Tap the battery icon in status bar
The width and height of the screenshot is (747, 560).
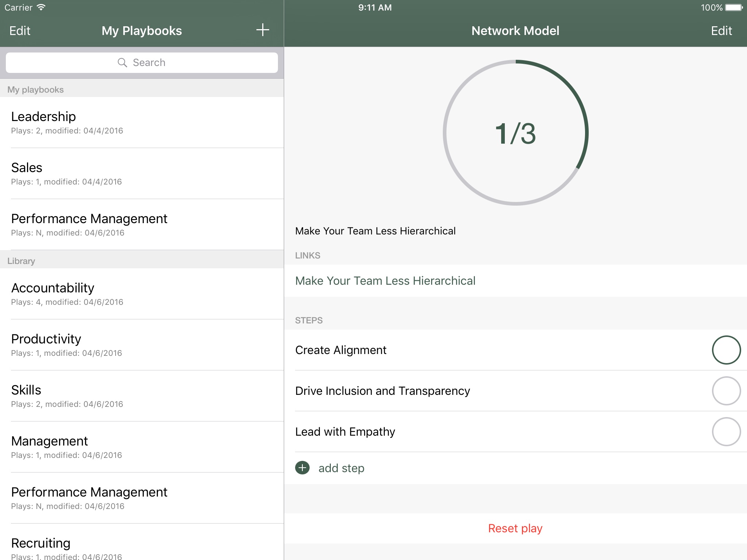tap(734, 8)
